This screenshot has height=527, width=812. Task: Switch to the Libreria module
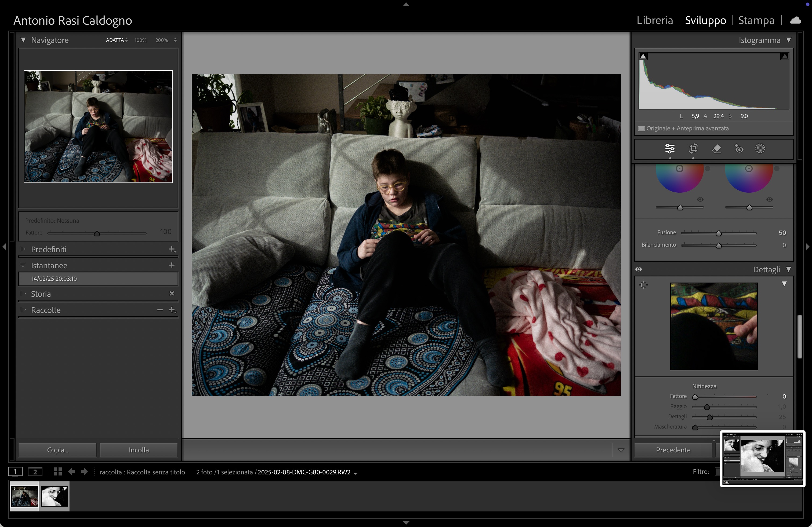[655, 20]
